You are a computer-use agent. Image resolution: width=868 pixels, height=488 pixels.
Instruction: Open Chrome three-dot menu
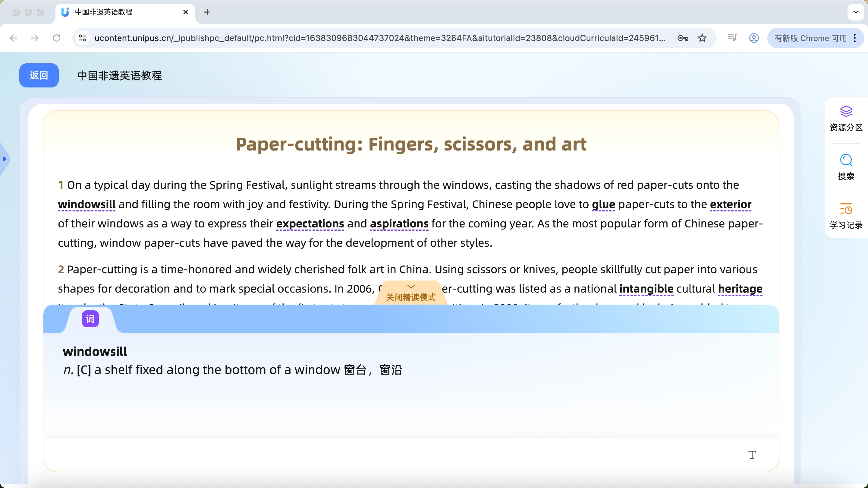click(855, 38)
